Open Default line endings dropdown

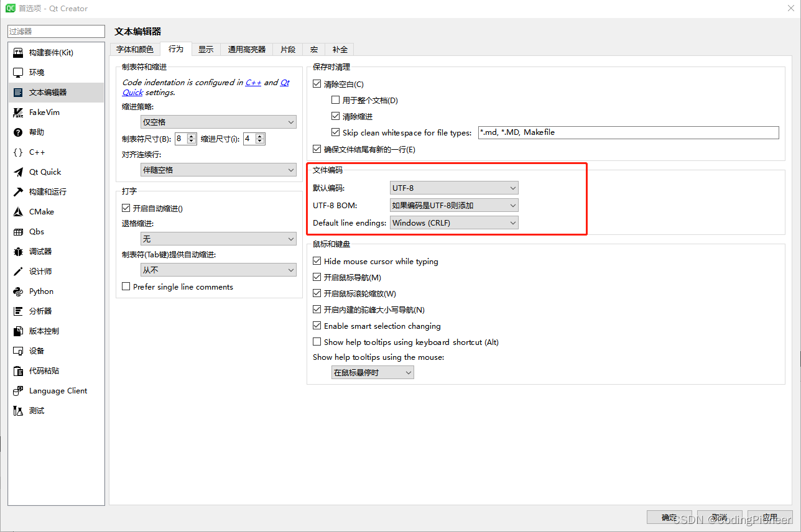coord(454,222)
